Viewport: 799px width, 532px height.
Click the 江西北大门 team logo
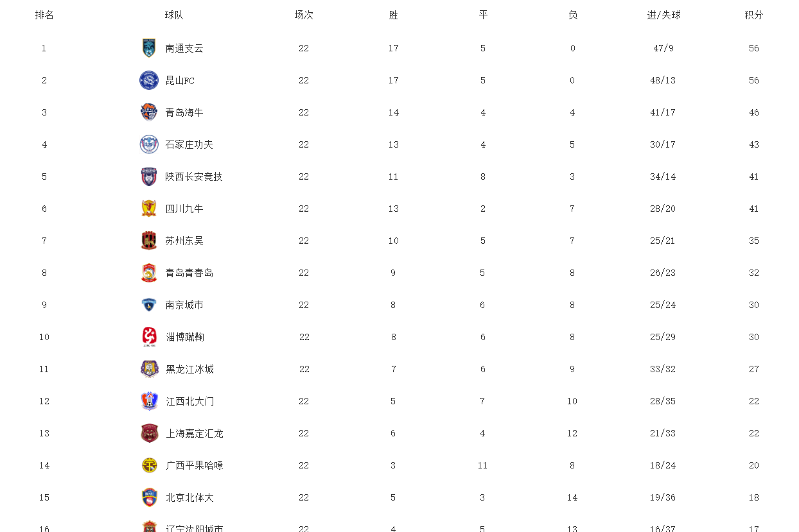tap(150, 401)
